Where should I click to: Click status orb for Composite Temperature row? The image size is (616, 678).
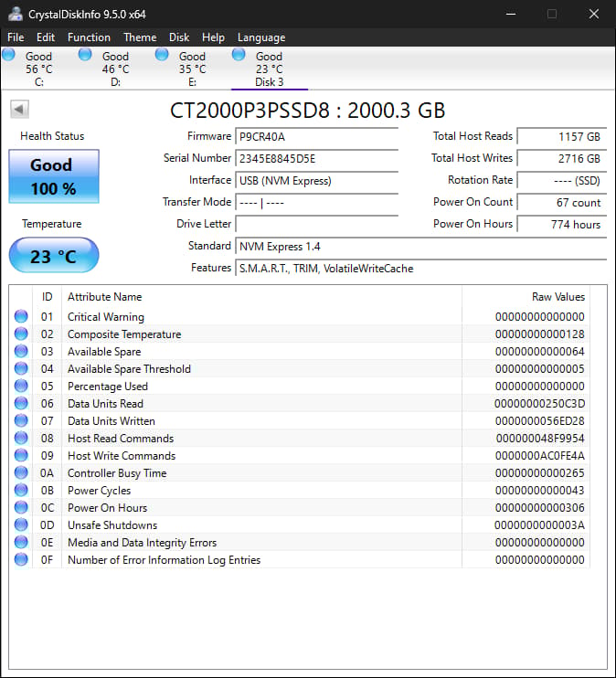[21, 334]
